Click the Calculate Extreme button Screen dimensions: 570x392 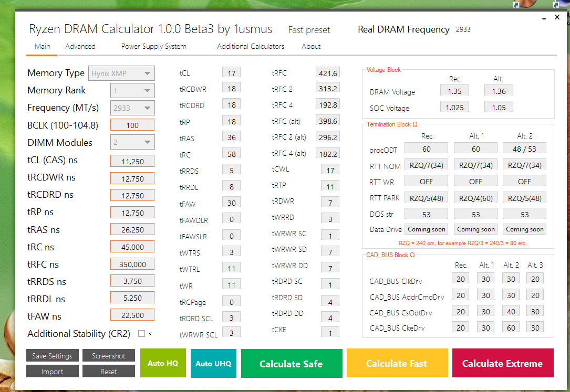[x=503, y=363]
